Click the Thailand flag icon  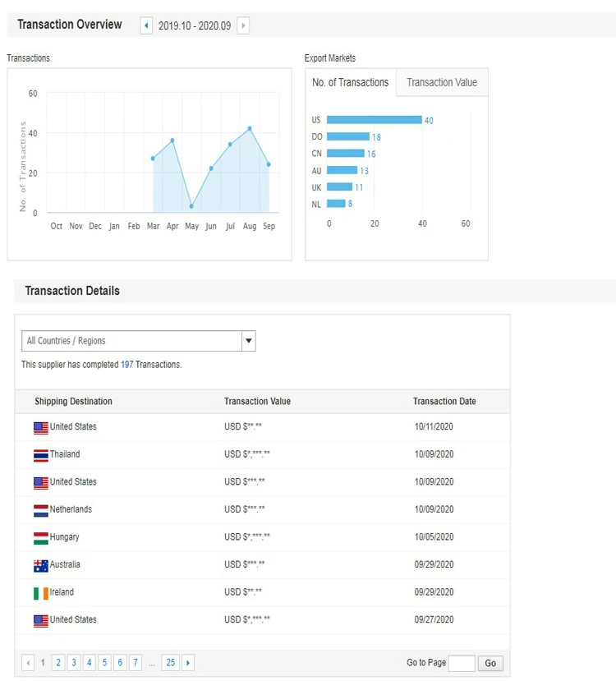(41, 455)
